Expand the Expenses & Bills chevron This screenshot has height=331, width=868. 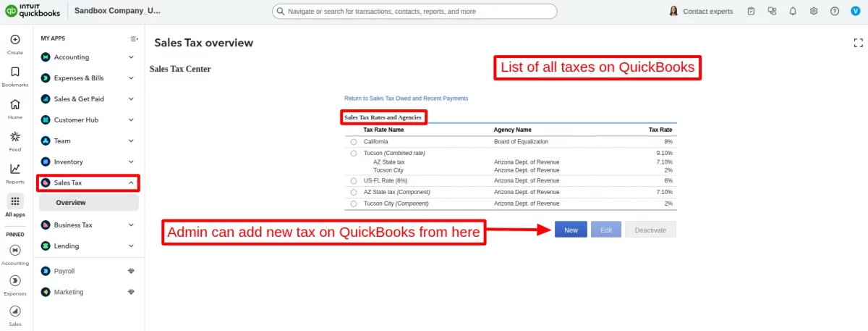coord(131,78)
